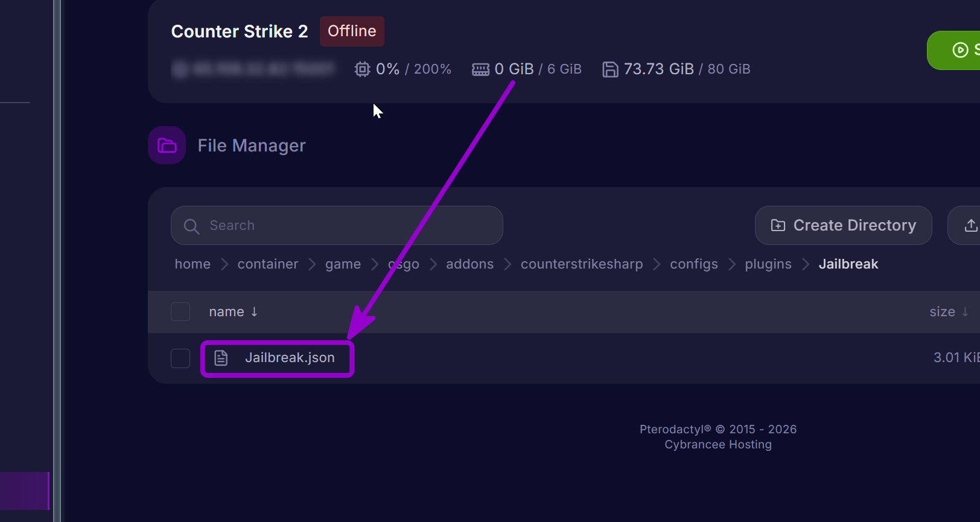Sort the file list by size
980x522 pixels.
(949, 312)
